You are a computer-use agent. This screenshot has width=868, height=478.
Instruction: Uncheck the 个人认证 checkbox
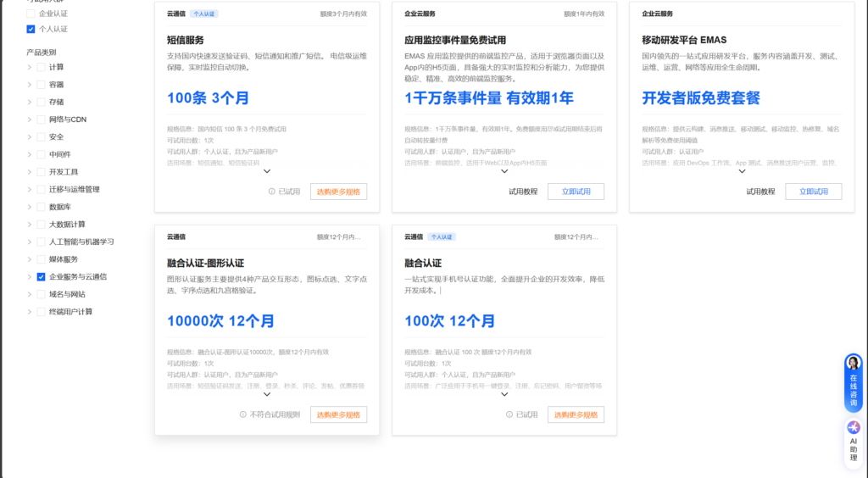(x=31, y=29)
